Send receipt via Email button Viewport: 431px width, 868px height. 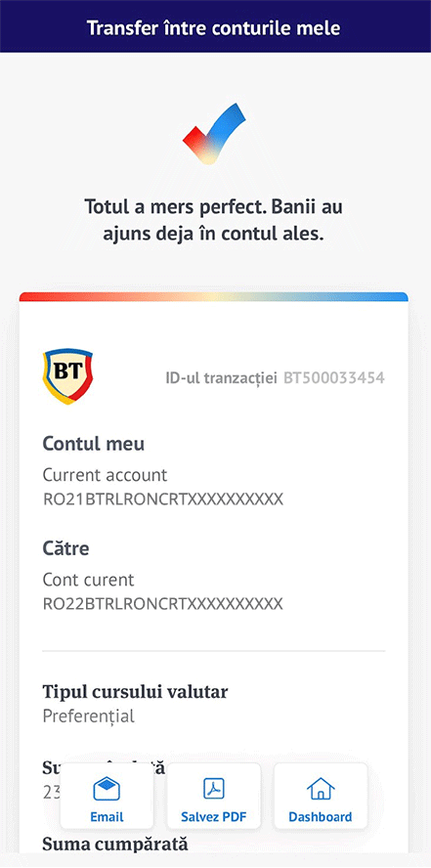point(107,796)
